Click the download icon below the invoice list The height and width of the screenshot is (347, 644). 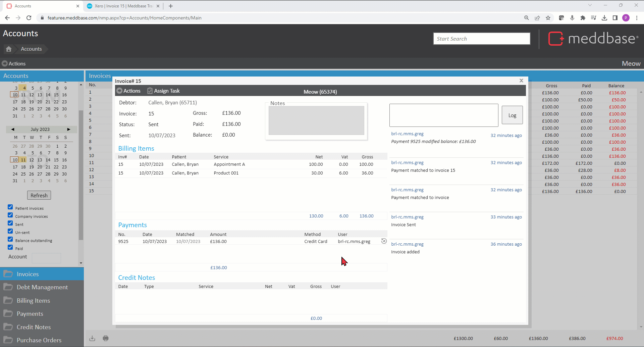[92, 338]
